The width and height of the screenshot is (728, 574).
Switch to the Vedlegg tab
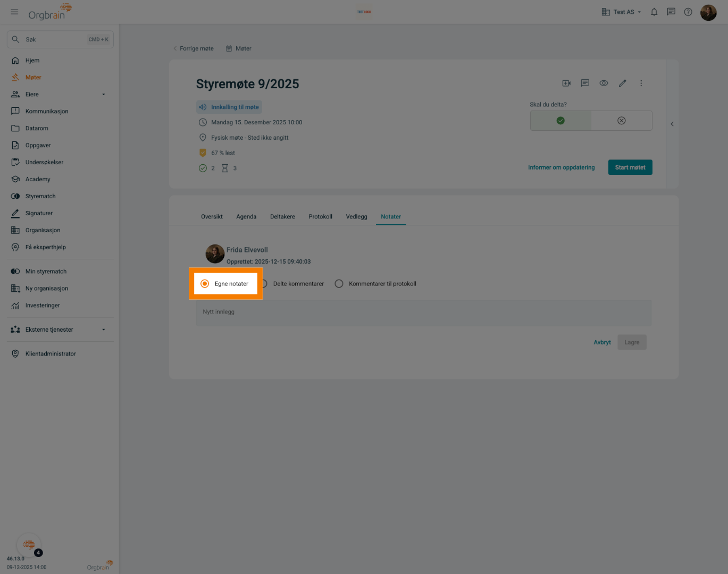click(356, 217)
